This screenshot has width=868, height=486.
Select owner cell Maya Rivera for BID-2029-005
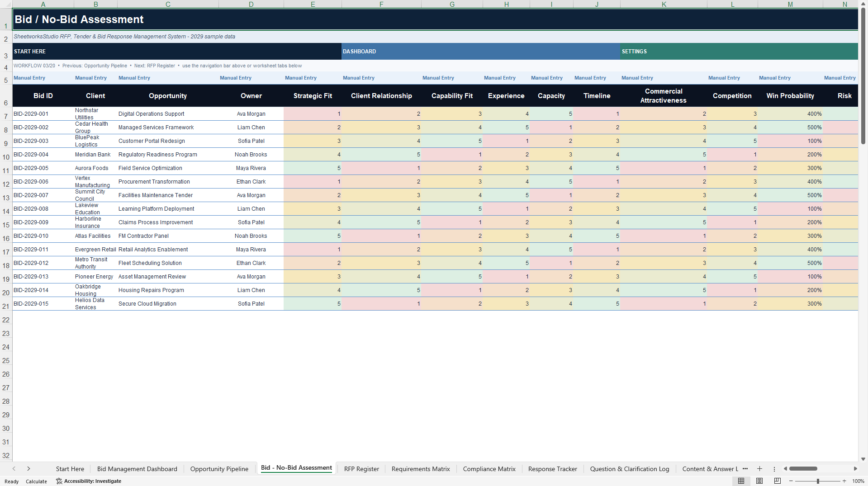point(251,168)
